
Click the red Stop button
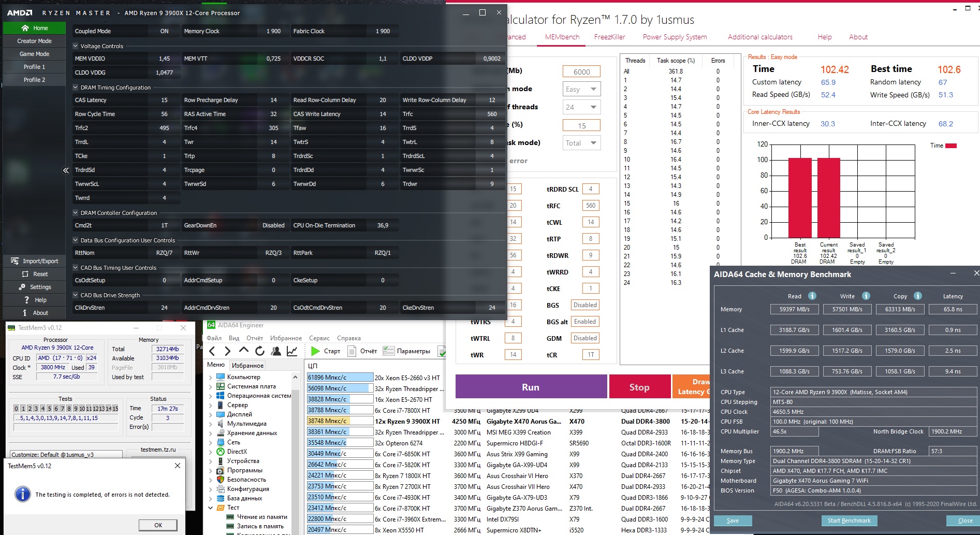tap(639, 387)
